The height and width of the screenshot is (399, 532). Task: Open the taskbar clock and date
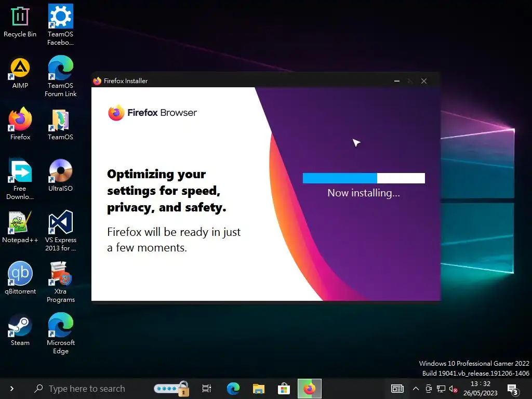(481, 389)
